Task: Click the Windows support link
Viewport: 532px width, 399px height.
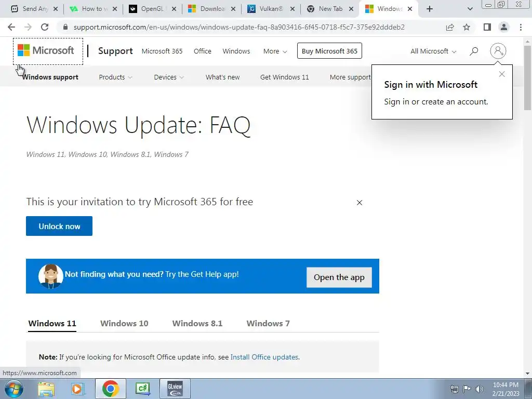Action: (x=50, y=77)
